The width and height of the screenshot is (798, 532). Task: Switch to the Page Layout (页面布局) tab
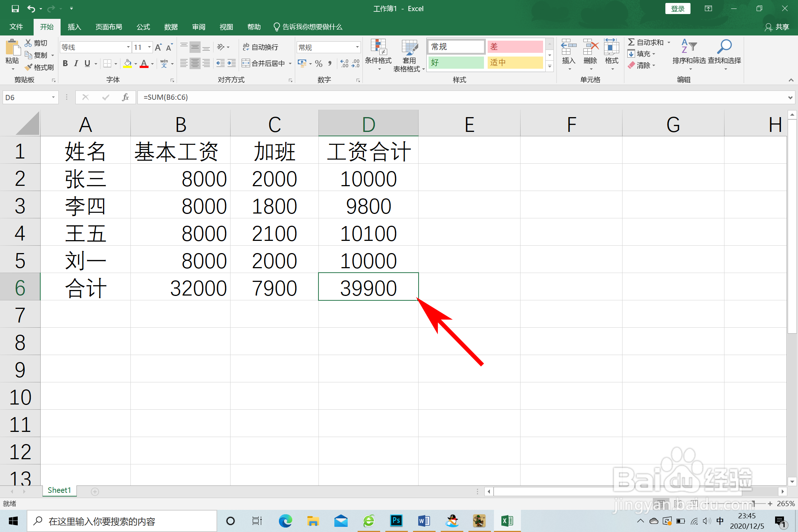click(109, 27)
